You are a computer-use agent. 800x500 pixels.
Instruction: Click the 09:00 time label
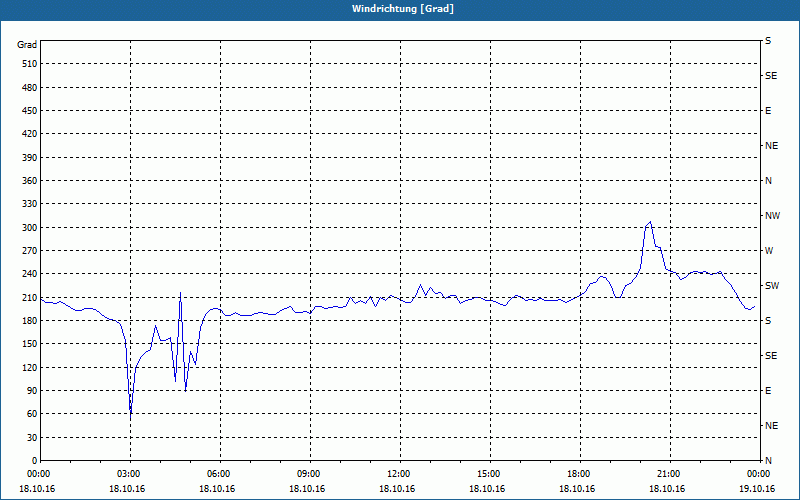[310, 474]
